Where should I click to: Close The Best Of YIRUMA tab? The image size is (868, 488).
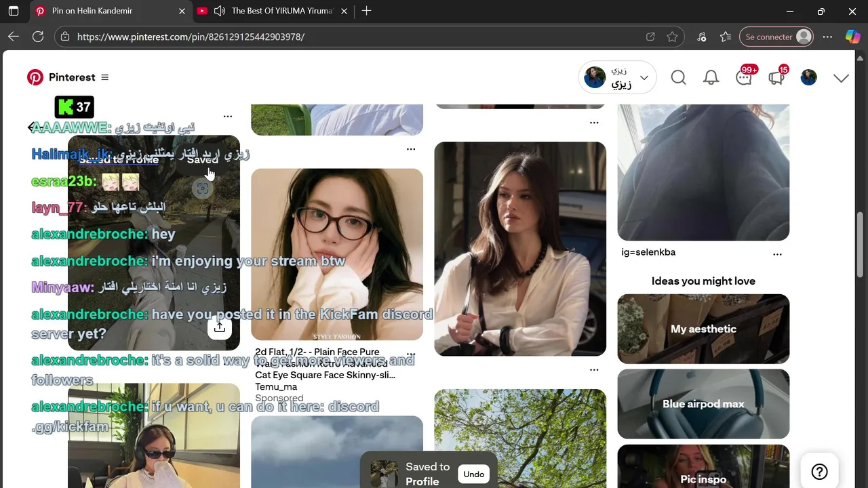[344, 11]
